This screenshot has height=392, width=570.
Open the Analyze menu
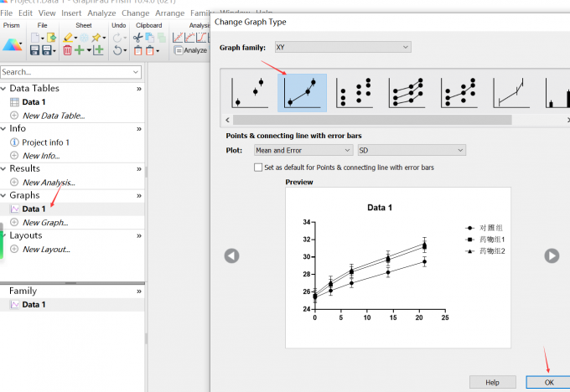pyautogui.click(x=101, y=13)
